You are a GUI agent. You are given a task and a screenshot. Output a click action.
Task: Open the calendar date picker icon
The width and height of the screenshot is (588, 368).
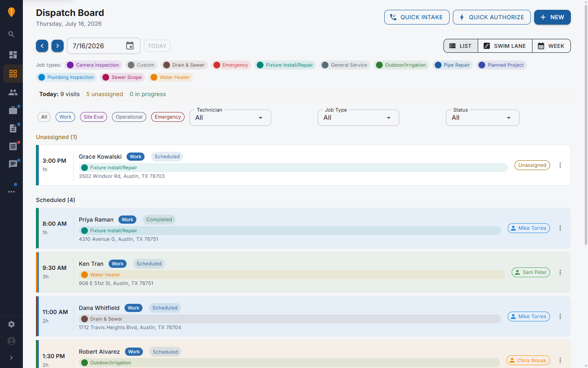coord(130,46)
